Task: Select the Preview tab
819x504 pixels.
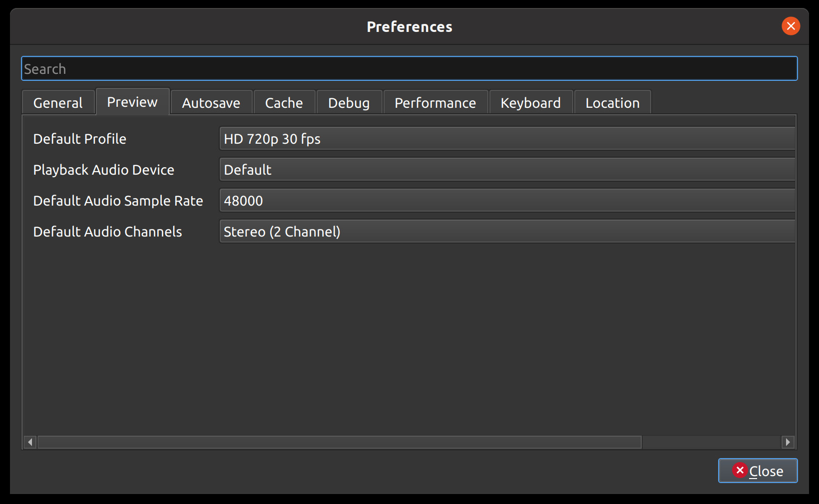Action: [x=132, y=101]
